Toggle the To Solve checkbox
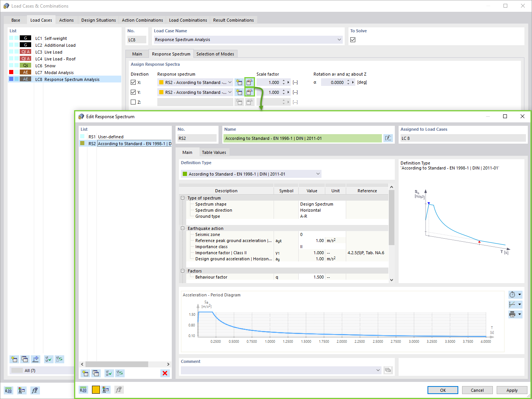 coord(353,40)
